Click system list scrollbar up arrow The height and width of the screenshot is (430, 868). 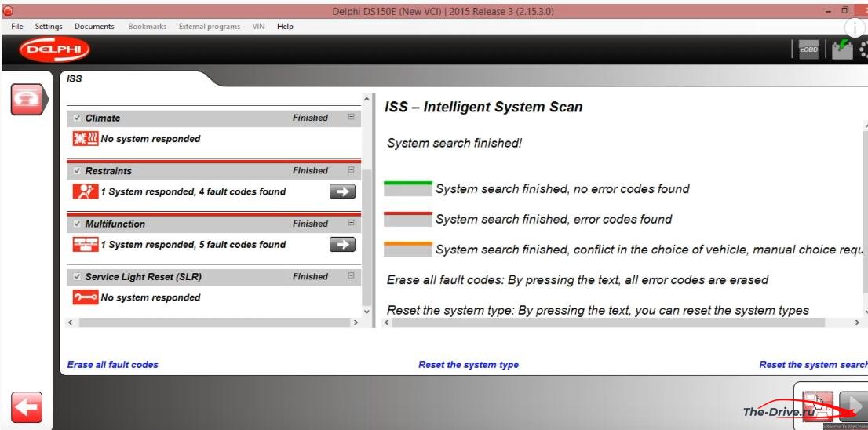tap(366, 99)
